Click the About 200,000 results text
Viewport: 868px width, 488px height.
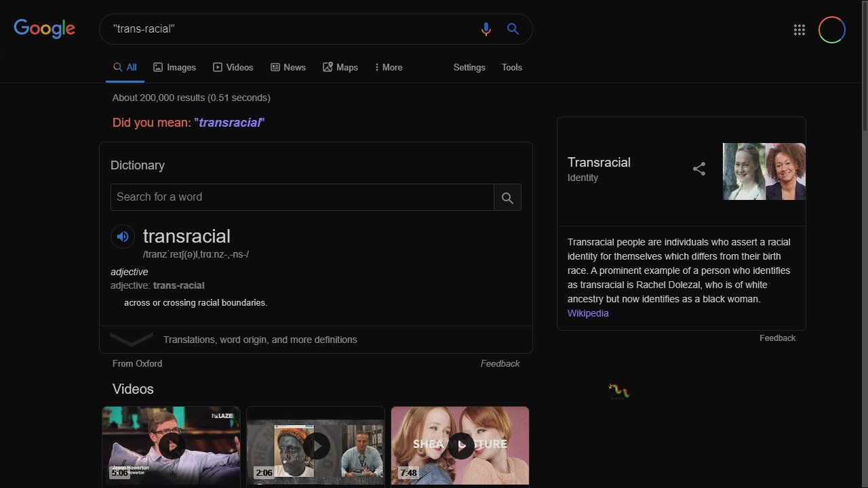(x=191, y=98)
